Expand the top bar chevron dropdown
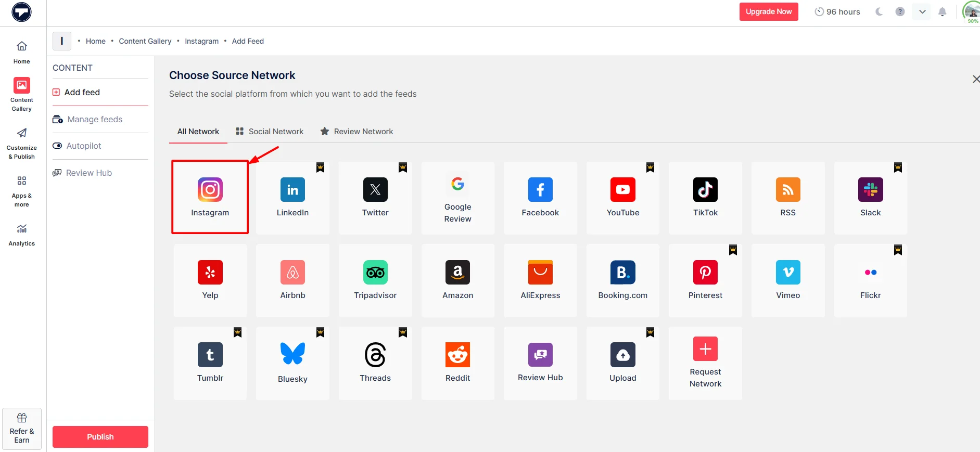980x452 pixels. click(x=922, y=11)
